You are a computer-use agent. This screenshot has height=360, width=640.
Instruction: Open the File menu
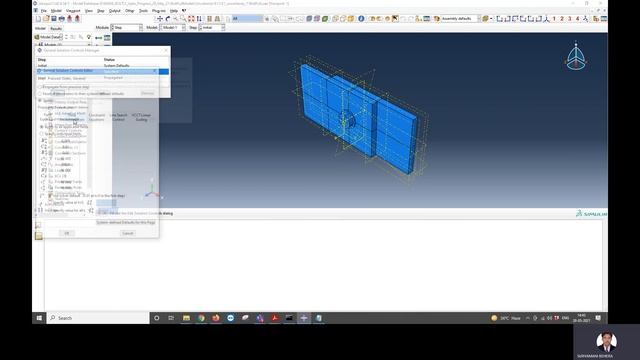[x=43, y=11]
